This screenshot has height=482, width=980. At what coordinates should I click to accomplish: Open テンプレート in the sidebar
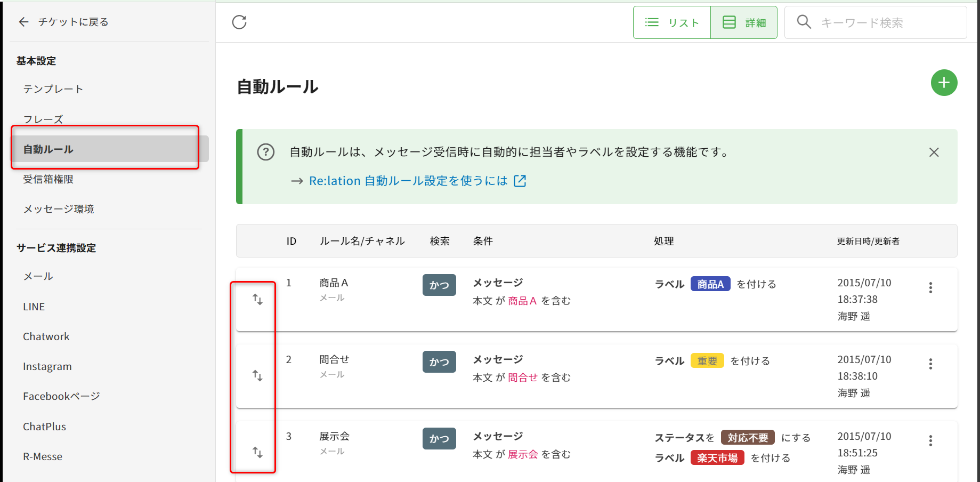point(53,89)
